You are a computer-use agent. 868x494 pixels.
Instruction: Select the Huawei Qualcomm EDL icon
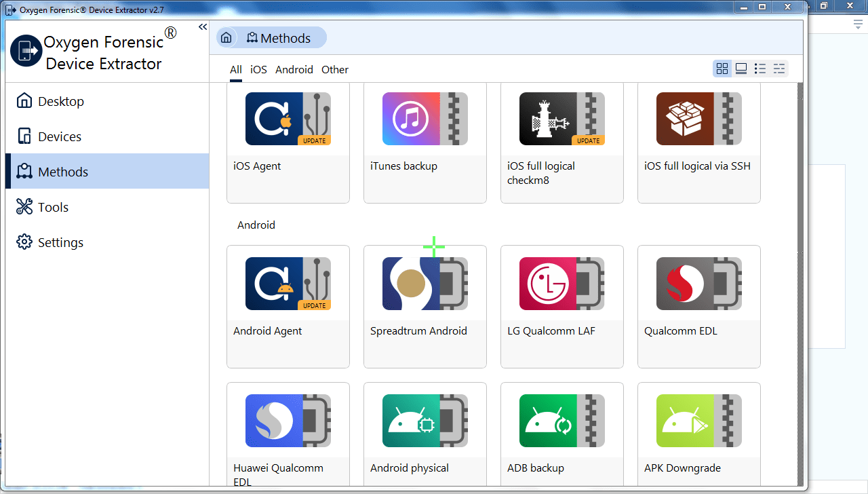(x=288, y=421)
